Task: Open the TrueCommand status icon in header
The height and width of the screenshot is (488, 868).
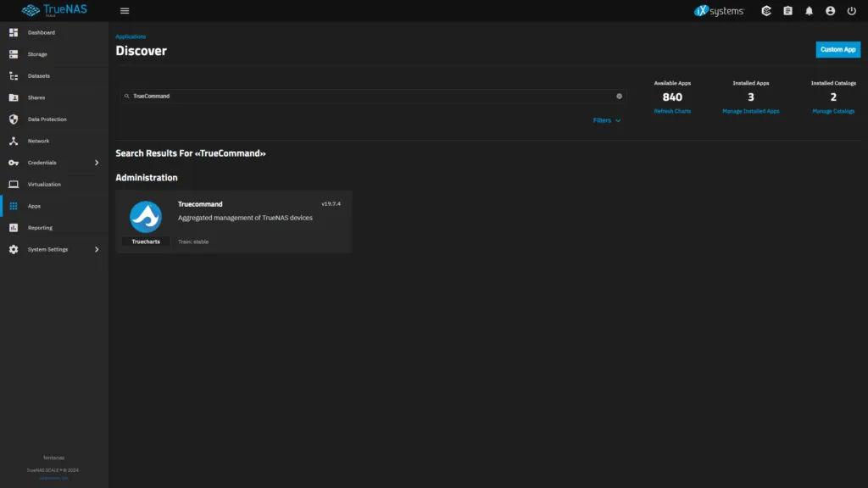Action: pyautogui.click(x=765, y=11)
